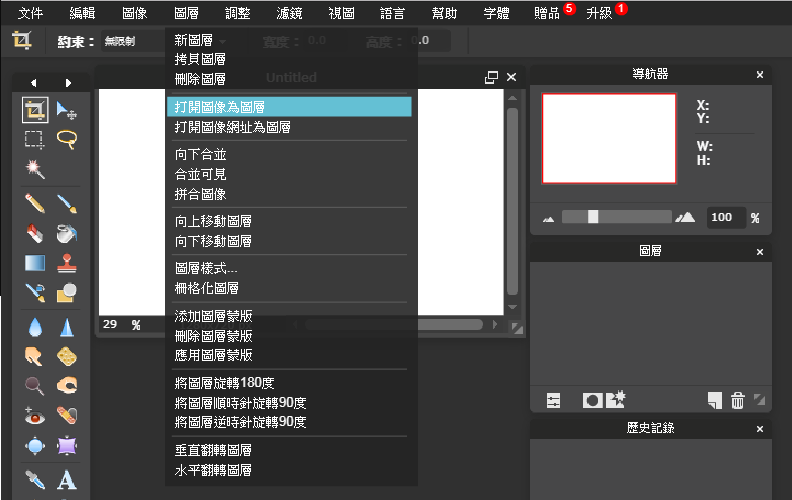792x500 pixels.
Task: Open the 視圖 menu
Action: coord(341,13)
